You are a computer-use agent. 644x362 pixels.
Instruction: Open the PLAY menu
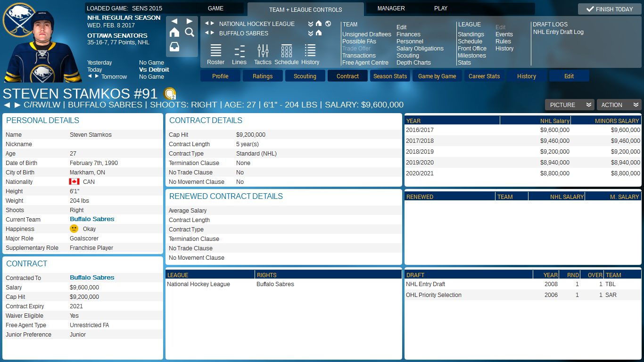pyautogui.click(x=441, y=8)
